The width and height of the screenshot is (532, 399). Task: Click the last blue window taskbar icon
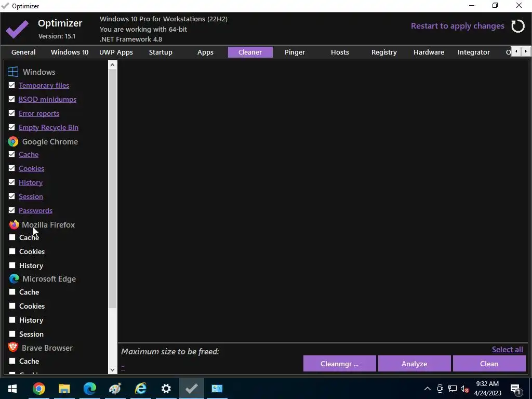[x=217, y=389]
